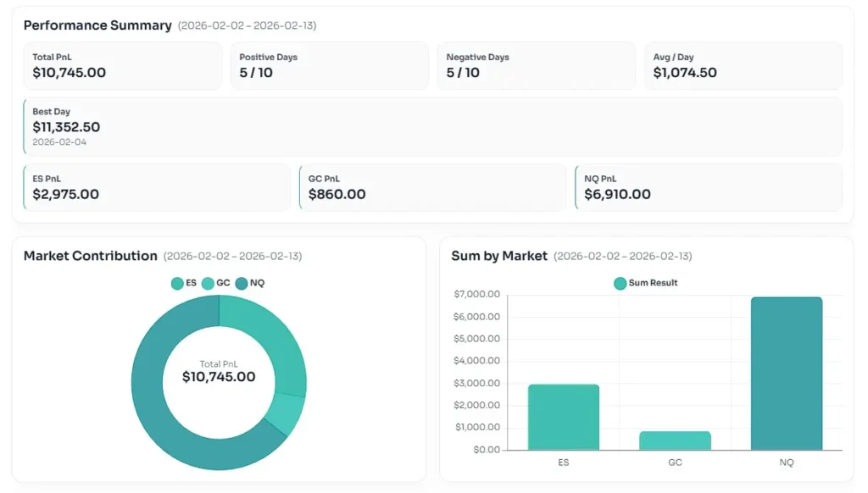Click the NQ bar in Sum by Market
The image size is (868, 493).
point(786,374)
